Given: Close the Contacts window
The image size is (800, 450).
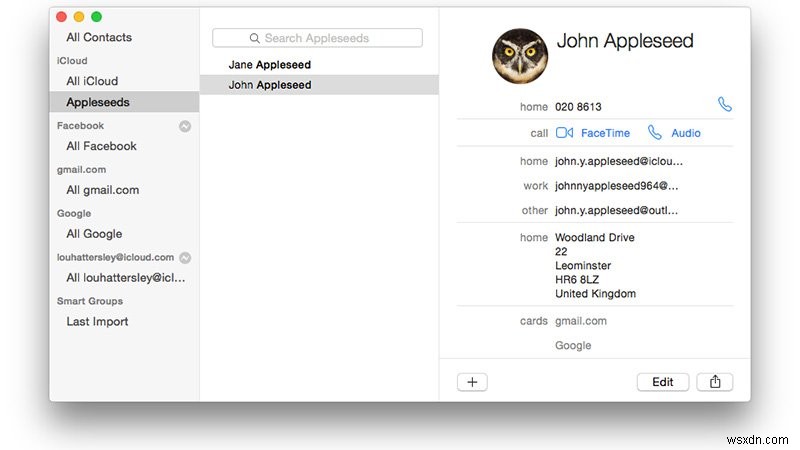Looking at the screenshot, I should pos(62,17).
